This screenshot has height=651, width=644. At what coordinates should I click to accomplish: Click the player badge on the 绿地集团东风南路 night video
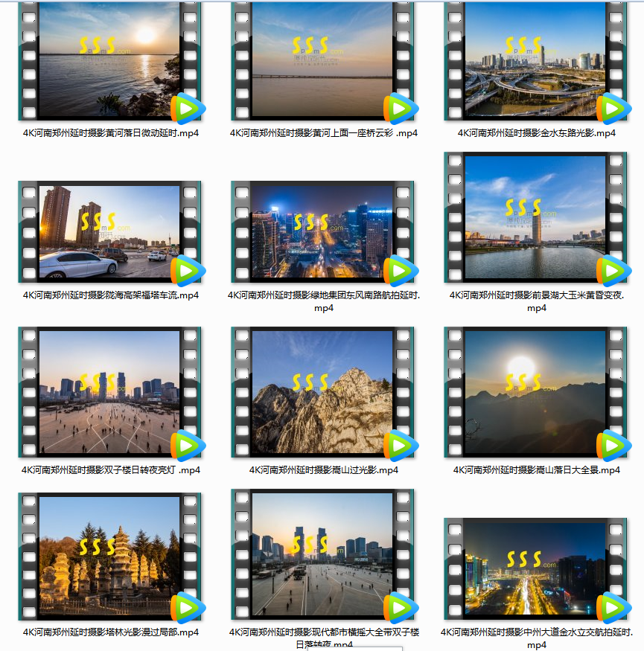click(x=401, y=272)
